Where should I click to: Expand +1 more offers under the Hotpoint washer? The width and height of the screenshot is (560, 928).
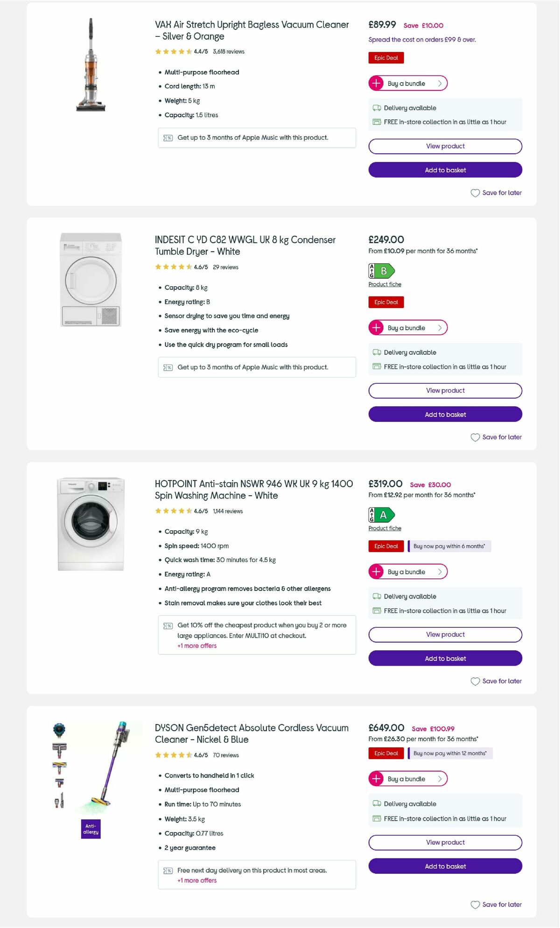coord(196,646)
